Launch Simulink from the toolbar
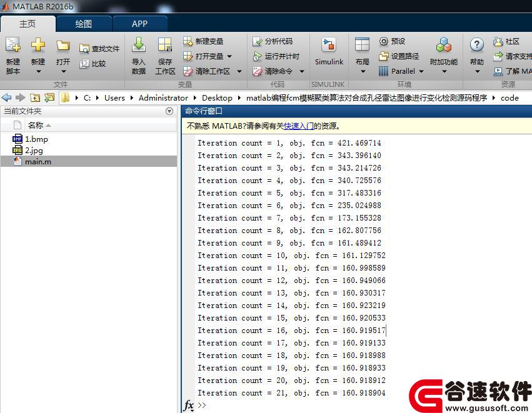The width and height of the screenshot is (532, 413). point(329,51)
